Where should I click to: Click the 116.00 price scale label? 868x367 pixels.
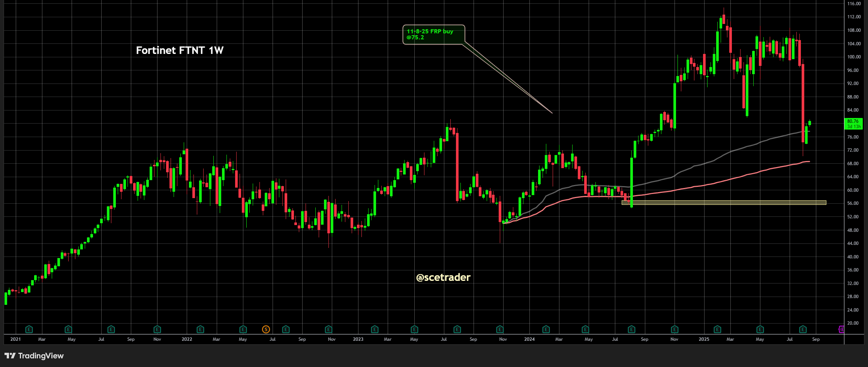[854, 4]
